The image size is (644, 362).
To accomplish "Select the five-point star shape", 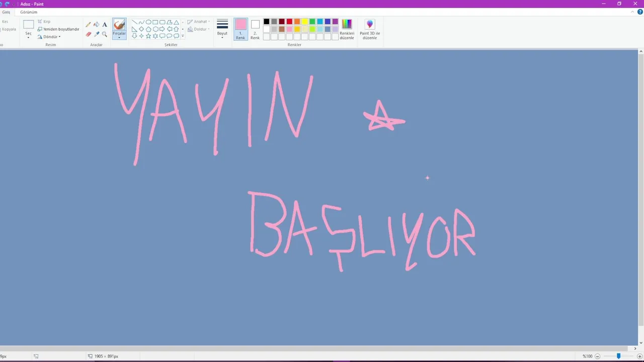I will coord(148,36).
